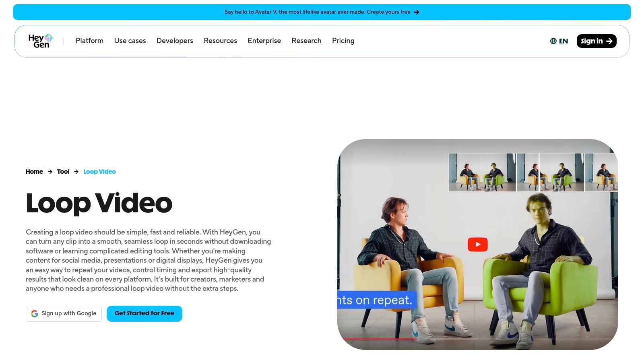
Task: Click Sign up with Google
Action: (x=64, y=314)
